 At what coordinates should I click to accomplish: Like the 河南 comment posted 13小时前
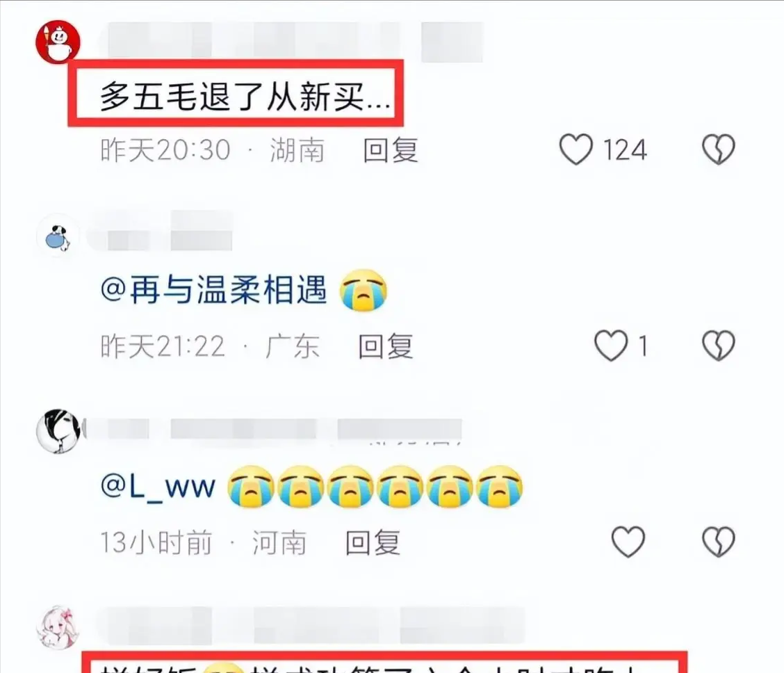coord(628,542)
